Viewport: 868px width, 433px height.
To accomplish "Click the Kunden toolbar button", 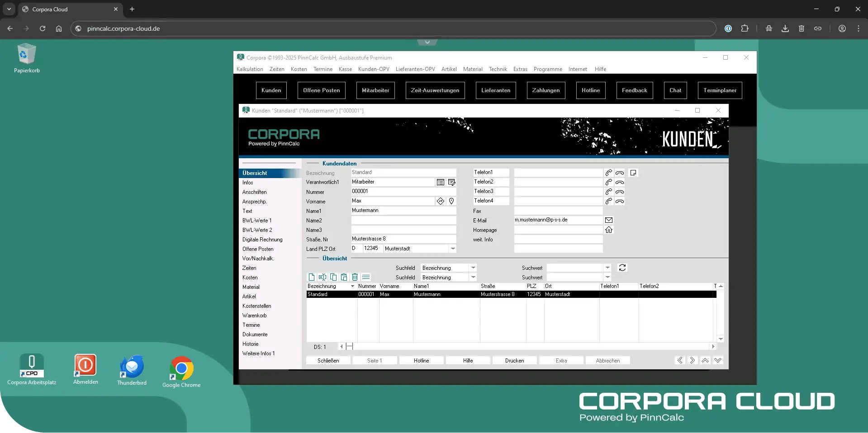I will coord(271,90).
